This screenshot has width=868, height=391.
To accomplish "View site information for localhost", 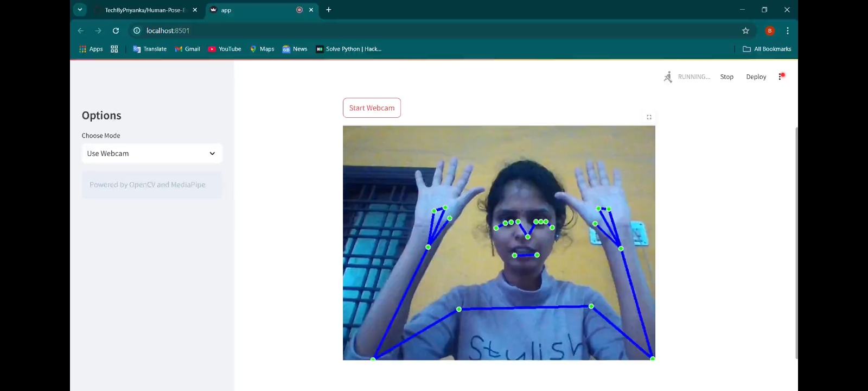I will pos(137,31).
